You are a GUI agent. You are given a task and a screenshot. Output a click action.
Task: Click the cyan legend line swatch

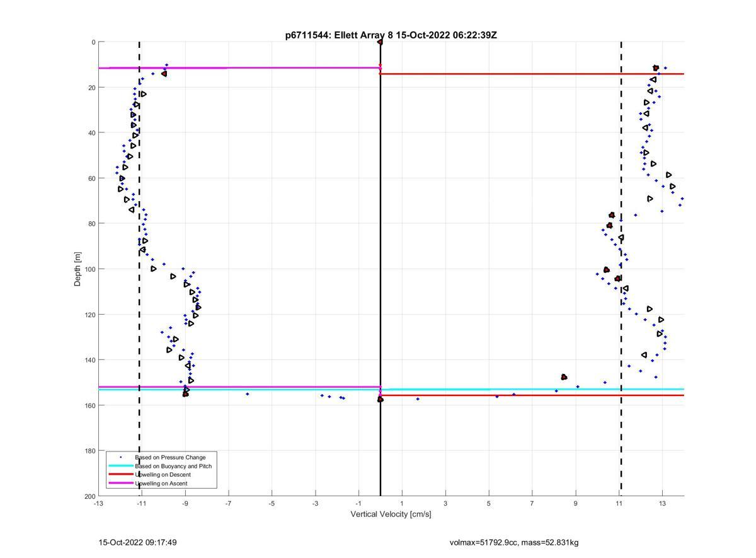pyautogui.click(x=120, y=466)
